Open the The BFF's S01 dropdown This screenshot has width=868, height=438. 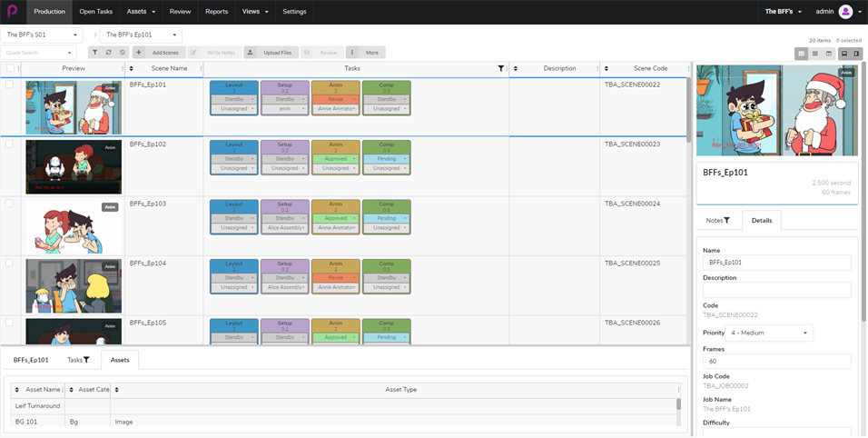click(43, 35)
